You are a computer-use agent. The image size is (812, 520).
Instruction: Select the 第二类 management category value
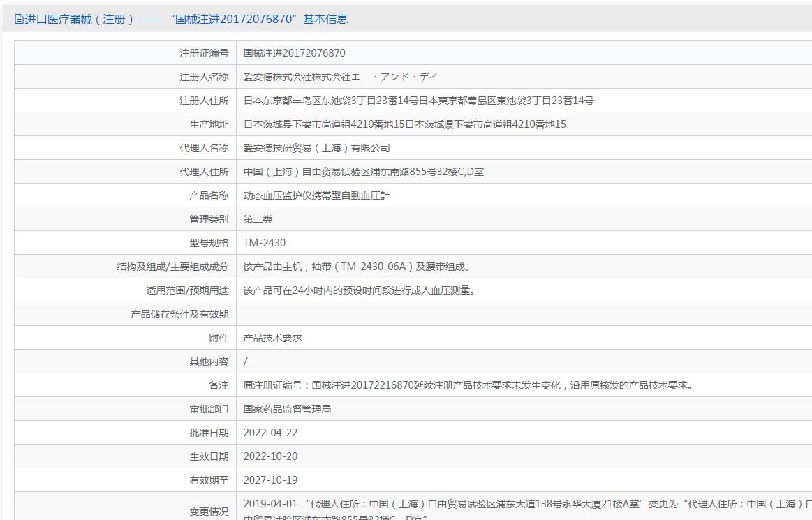(258, 219)
